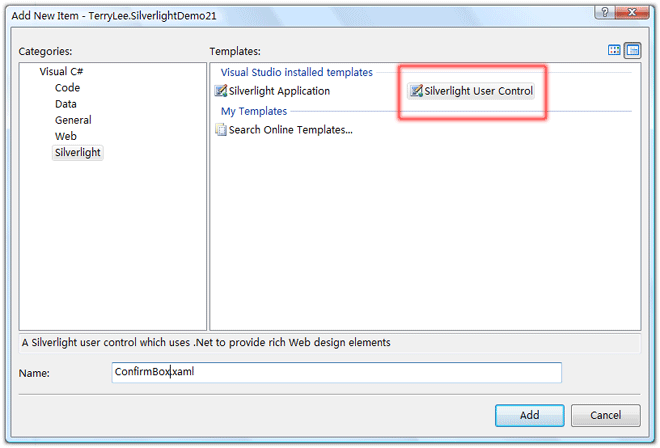Click the Visual Studio installed templates header
The width and height of the screenshot is (660, 448).
click(x=297, y=72)
